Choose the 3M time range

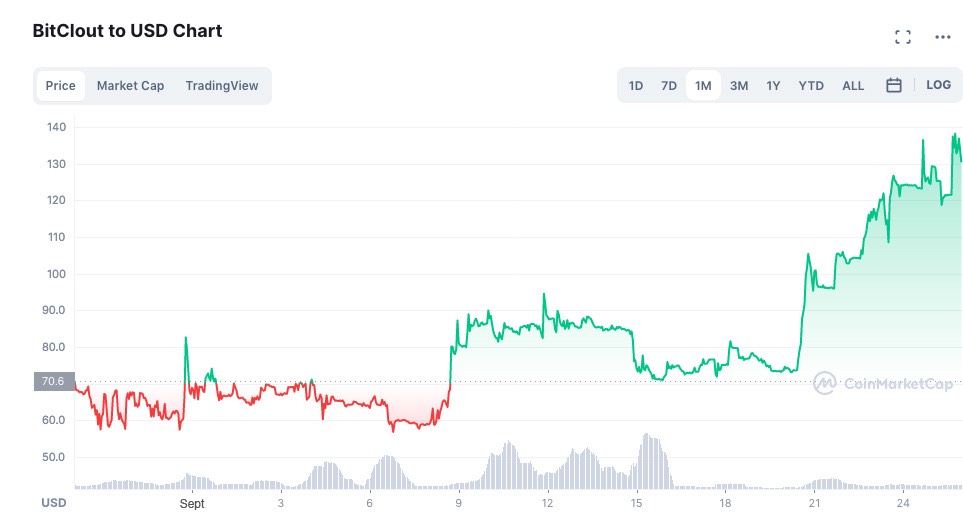coord(739,86)
